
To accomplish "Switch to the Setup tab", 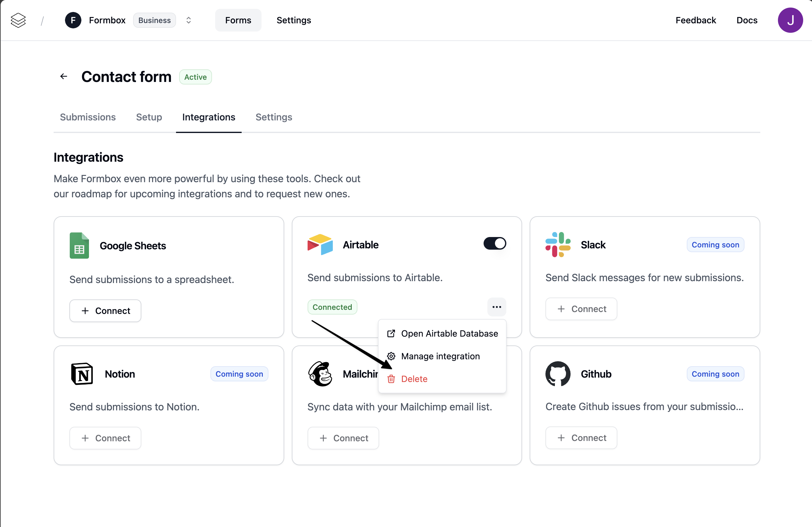I will 149,117.
